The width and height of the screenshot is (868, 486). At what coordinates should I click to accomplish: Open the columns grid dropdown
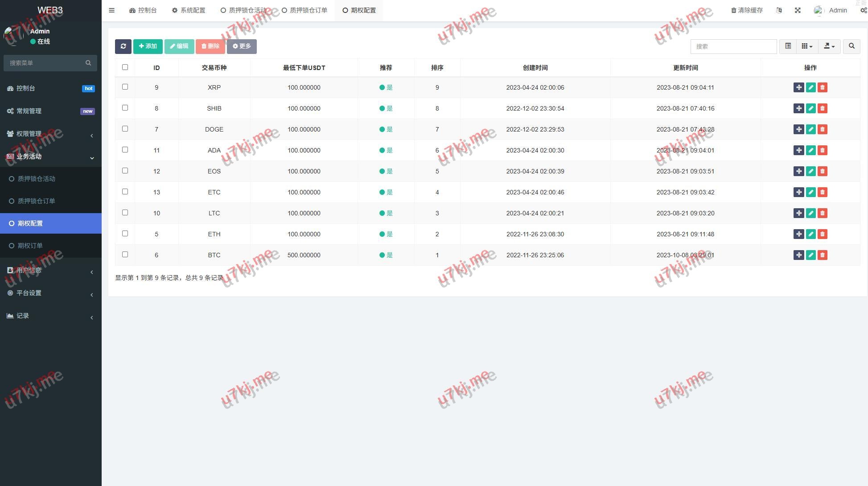[806, 46]
